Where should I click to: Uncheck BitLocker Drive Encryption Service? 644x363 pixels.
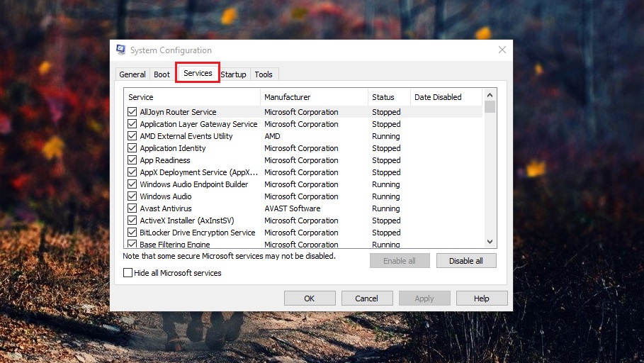(132, 233)
